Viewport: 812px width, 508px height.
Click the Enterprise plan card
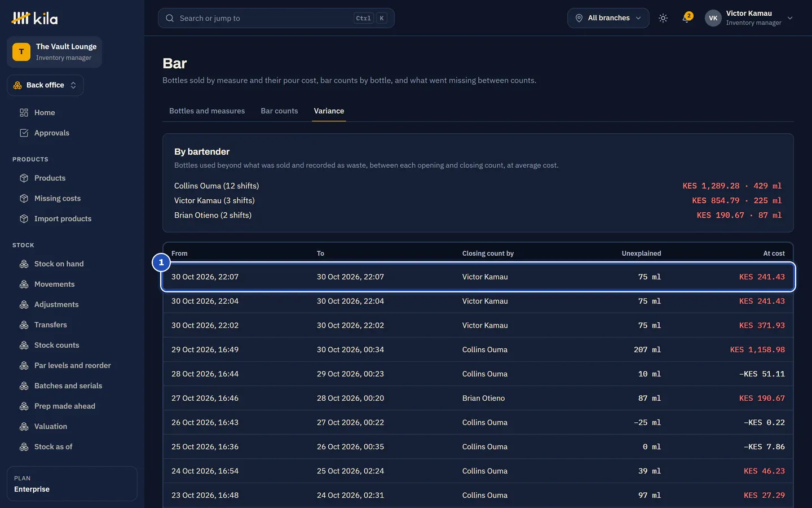[x=72, y=484]
